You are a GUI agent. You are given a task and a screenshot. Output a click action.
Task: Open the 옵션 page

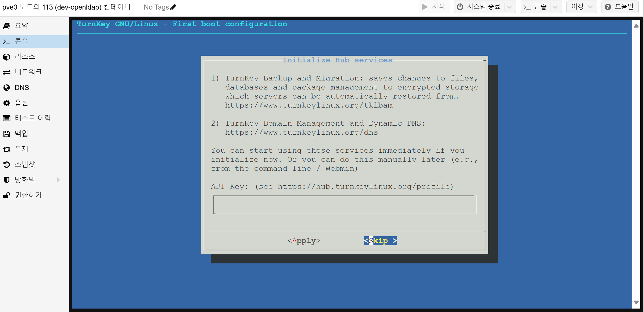pos(34,103)
